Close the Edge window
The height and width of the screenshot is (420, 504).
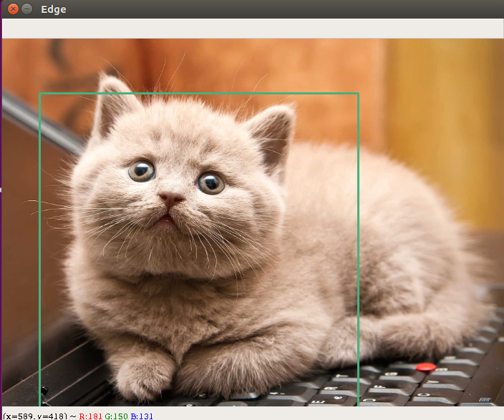13,9
